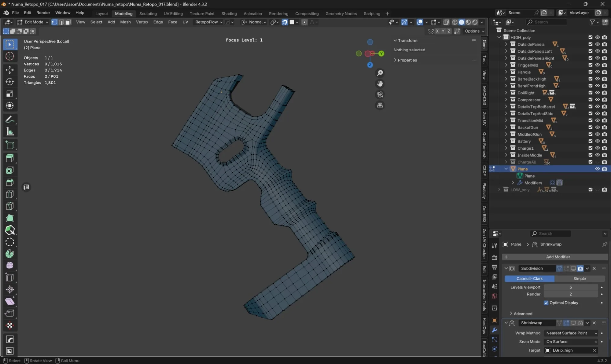Uncheck the Battery collection checkbox
Viewport: 611px width, 364px height.
(591, 141)
